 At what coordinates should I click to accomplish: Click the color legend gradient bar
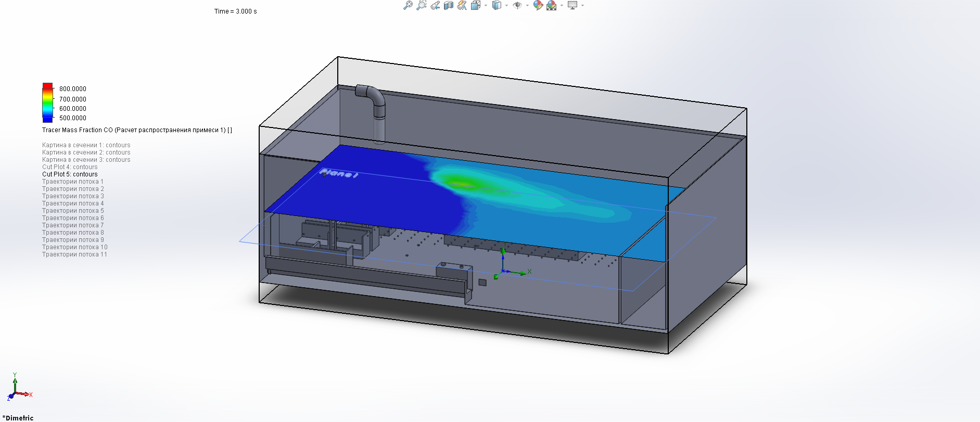point(47,103)
